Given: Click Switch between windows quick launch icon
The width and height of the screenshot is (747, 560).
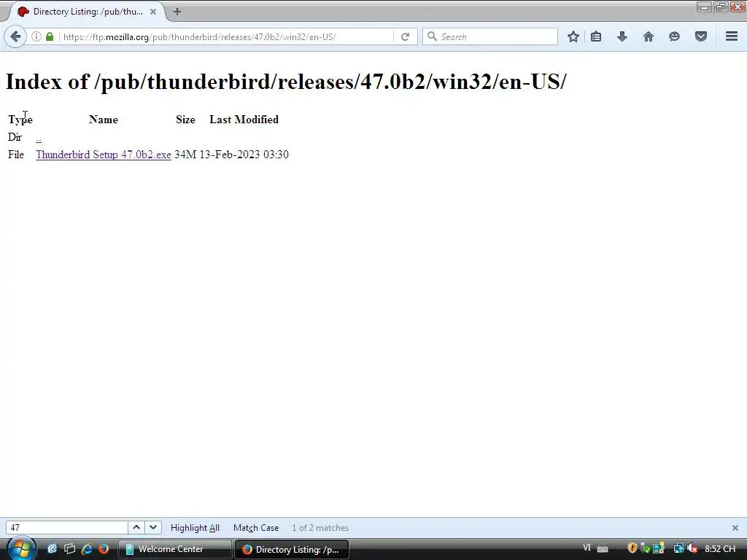Looking at the screenshot, I should [x=69, y=549].
